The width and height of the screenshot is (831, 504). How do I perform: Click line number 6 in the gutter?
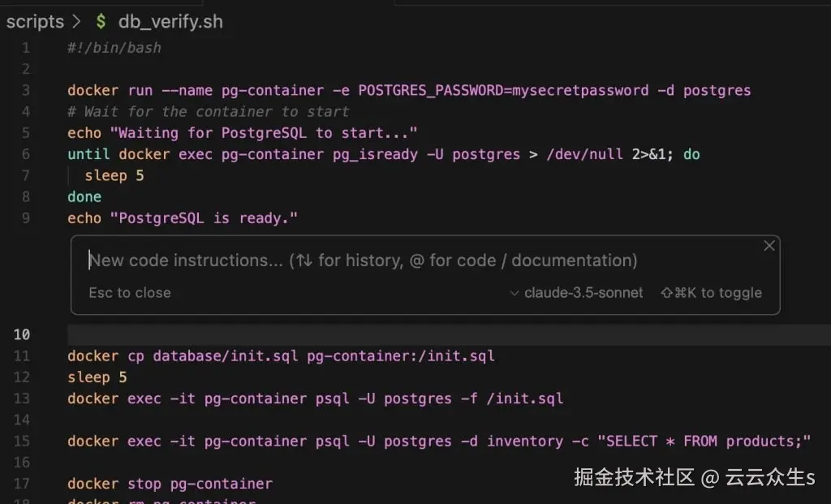click(x=26, y=154)
